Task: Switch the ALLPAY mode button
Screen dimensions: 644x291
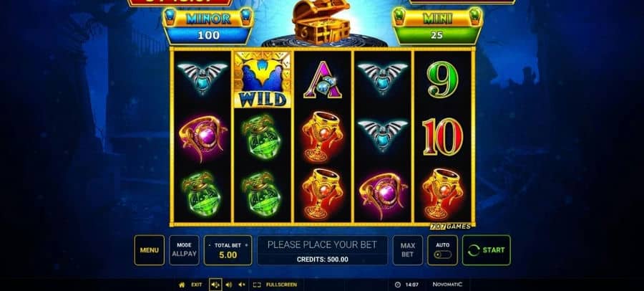Action: (x=184, y=250)
